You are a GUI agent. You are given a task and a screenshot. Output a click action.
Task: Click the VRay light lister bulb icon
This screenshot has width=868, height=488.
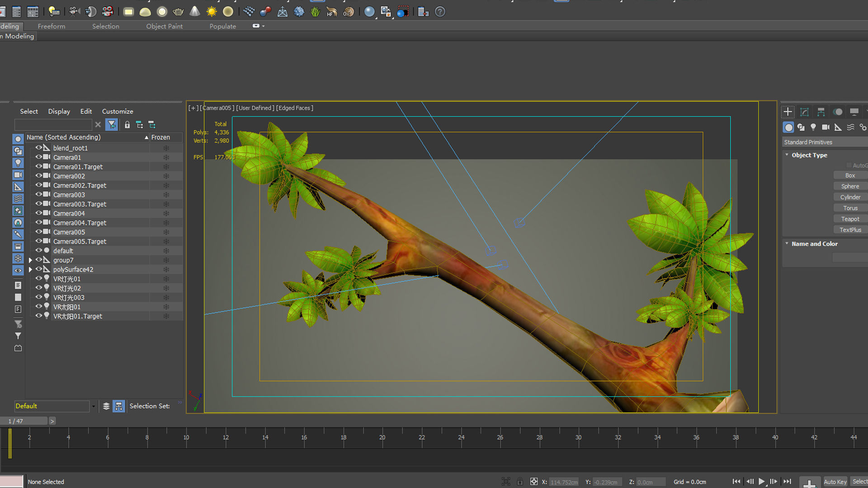click(54, 12)
